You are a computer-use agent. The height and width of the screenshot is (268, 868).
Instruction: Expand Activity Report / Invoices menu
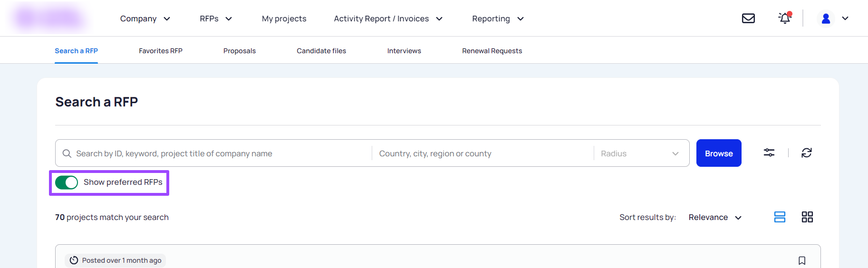(388, 19)
